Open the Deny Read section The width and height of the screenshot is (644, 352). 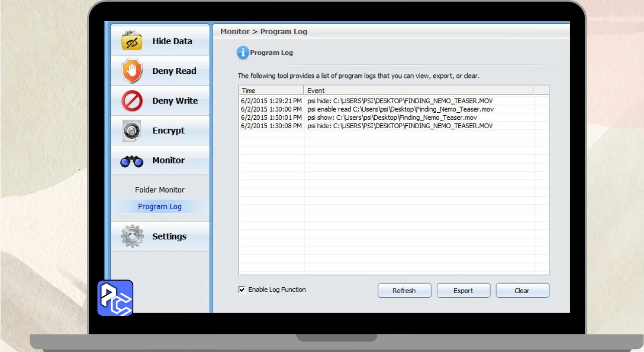[x=160, y=71]
